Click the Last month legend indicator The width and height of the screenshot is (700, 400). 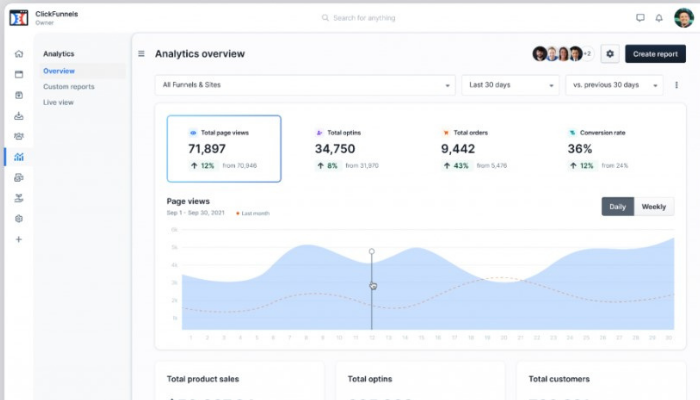pos(253,213)
